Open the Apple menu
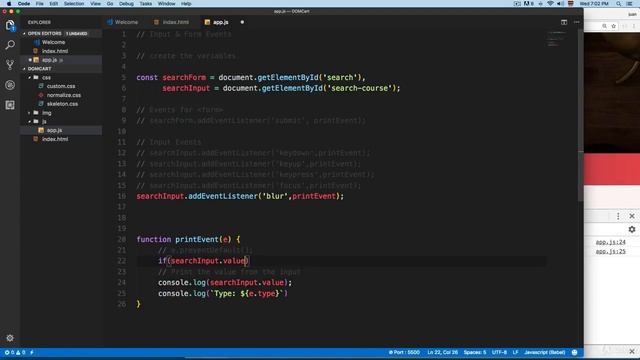640x360 pixels. point(9,4)
